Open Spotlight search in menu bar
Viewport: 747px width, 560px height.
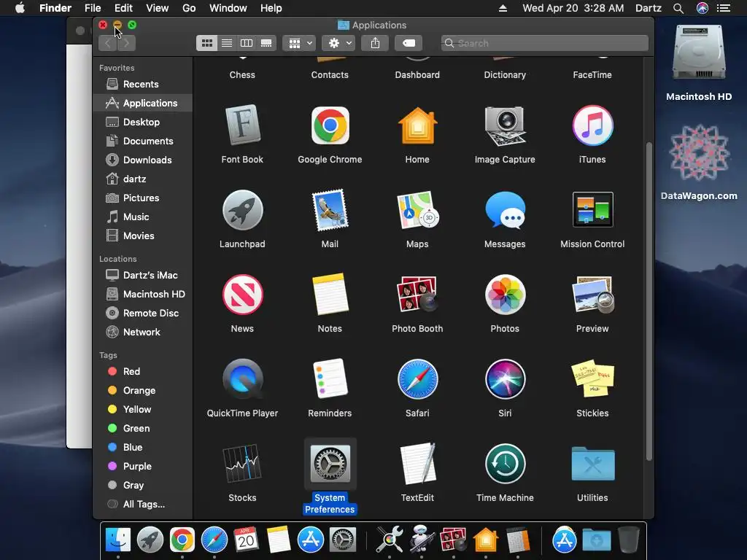678,8
